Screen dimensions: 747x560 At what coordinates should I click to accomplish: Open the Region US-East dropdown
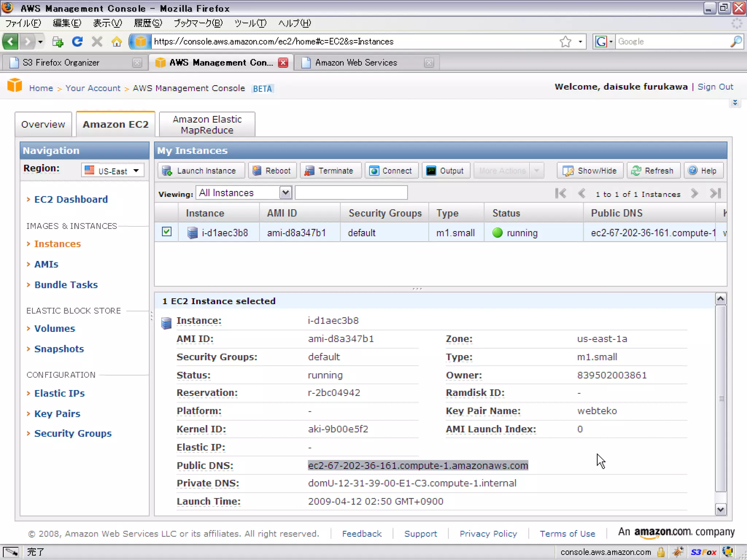click(113, 171)
